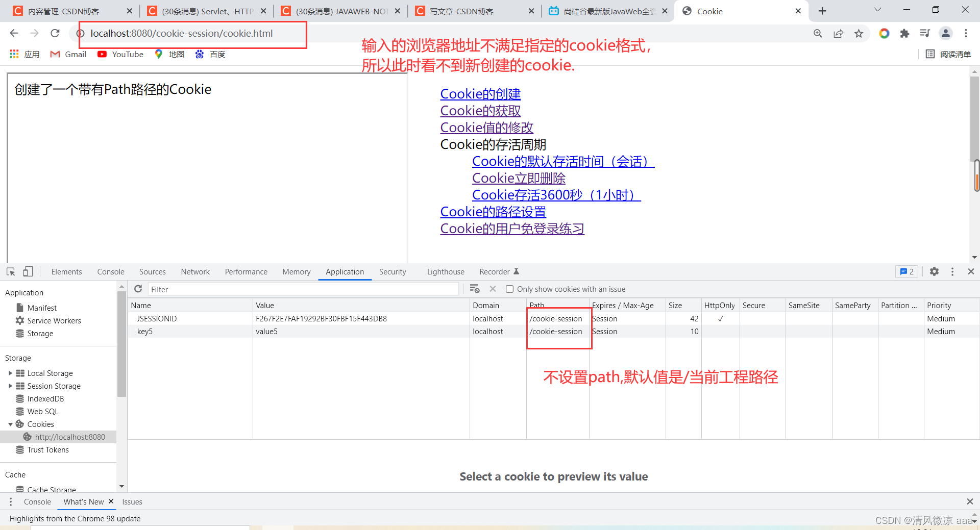
Task: Switch to the Lighthouse tab
Action: [446, 272]
